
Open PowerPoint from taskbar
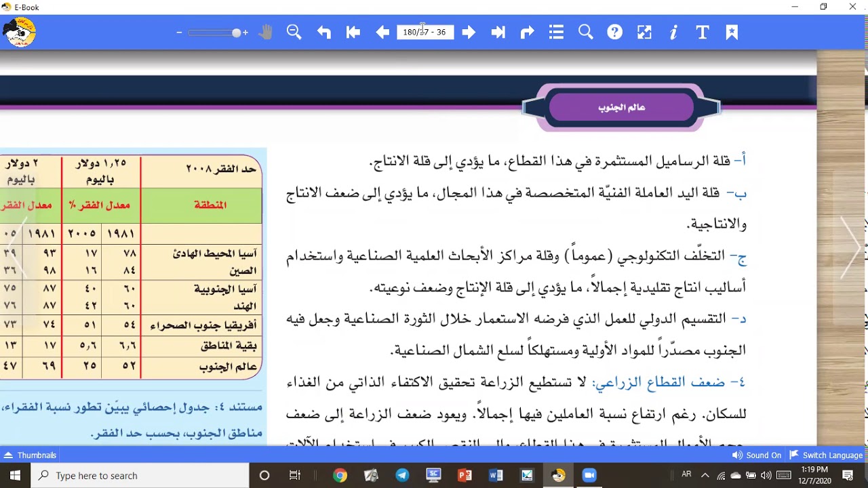[x=465, y=475]
